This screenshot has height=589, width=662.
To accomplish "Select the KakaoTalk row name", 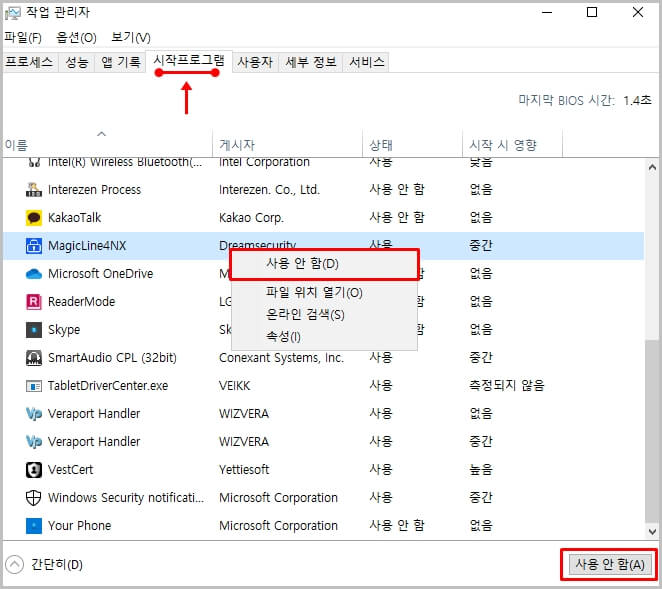I will (74, 218).
